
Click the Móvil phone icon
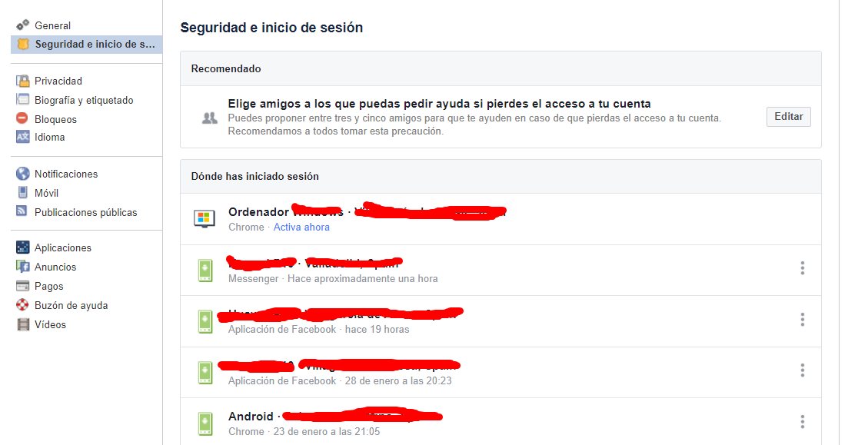coord(23,193)
